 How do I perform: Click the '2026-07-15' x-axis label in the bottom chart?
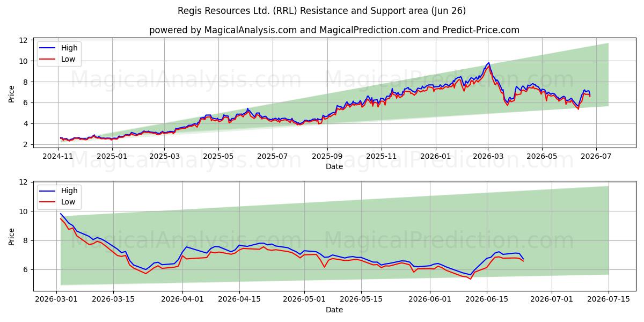pos(609,299)
